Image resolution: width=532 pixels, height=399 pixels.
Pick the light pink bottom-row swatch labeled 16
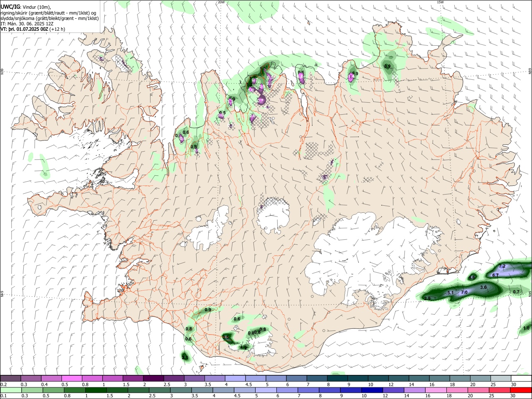[436, 390]
